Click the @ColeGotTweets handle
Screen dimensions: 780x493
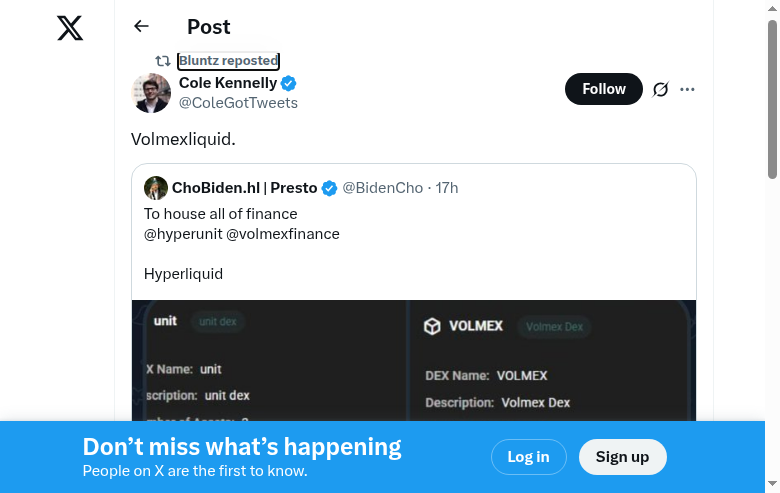point(238,103)
